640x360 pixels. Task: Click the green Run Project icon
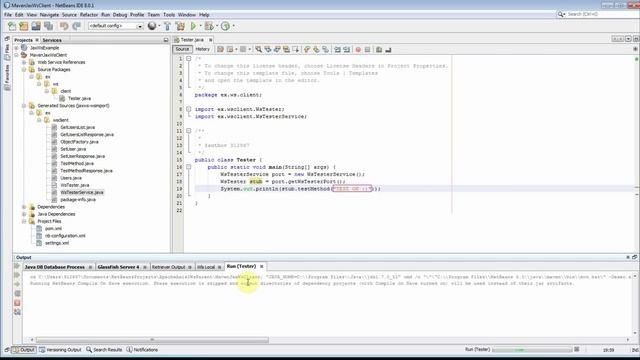(x=193, y=26)
